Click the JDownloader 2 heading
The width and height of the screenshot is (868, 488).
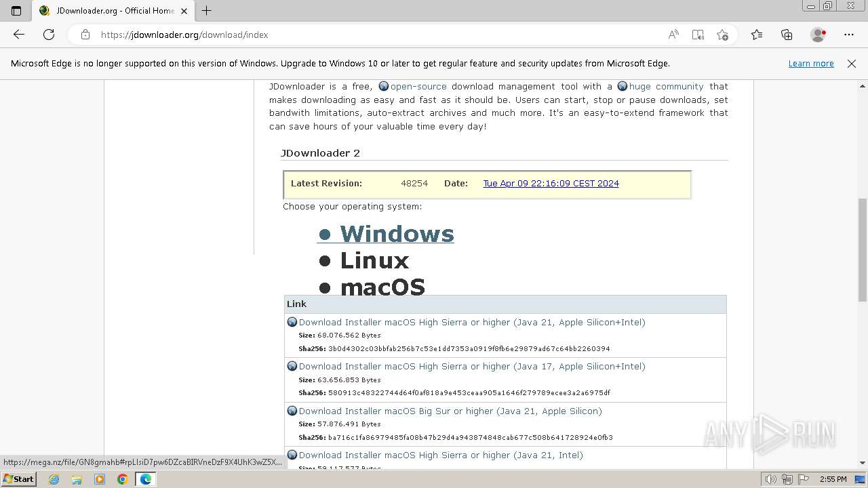[321, 153]
